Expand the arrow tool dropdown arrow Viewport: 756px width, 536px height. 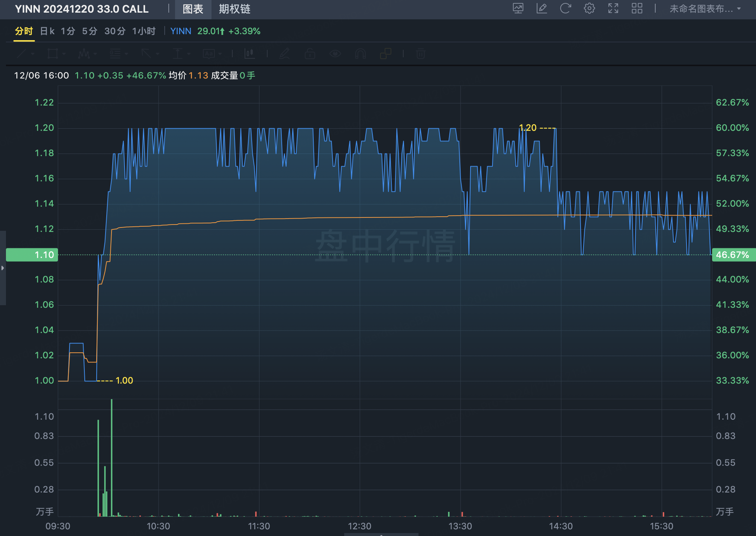coord(158,54)
